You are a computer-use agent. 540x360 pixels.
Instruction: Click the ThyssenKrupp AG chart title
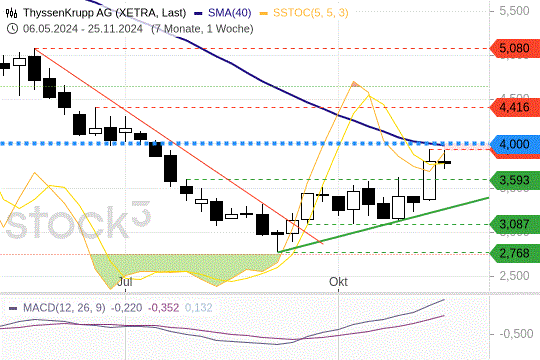105,13
